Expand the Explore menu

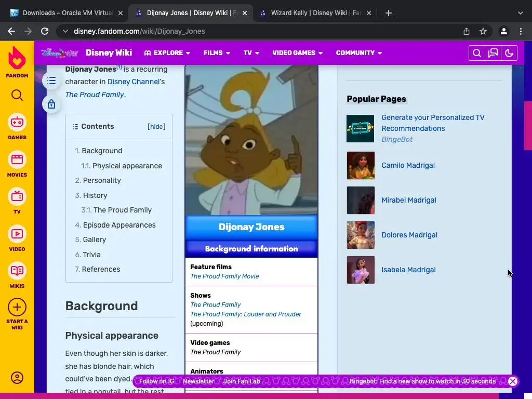(x=167, y=53)
